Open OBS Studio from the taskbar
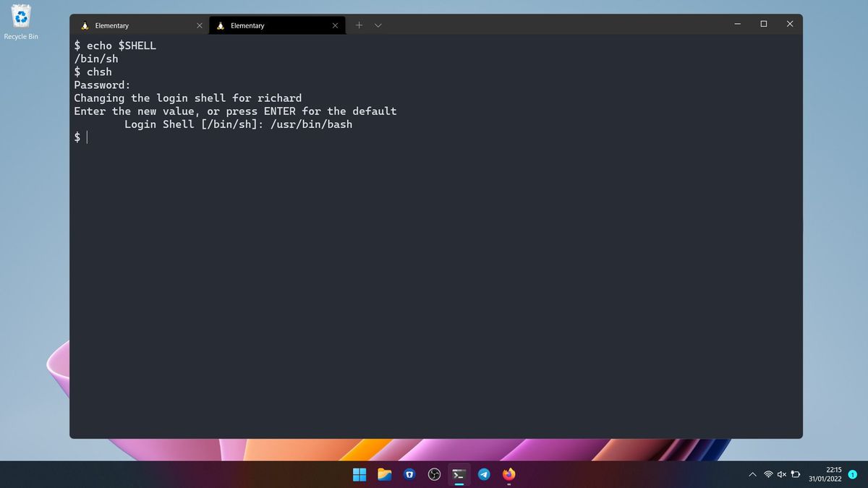 (434, 474)
